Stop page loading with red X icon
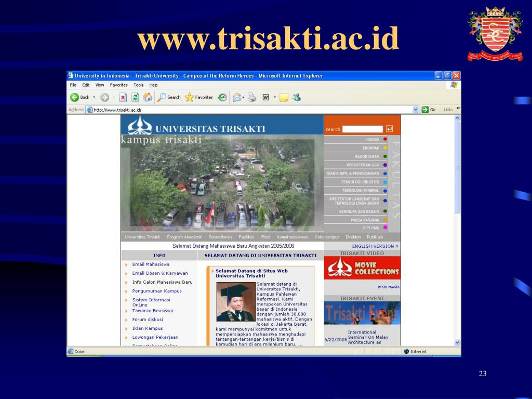This screenshot has height=399, width=532. (123, 97)
